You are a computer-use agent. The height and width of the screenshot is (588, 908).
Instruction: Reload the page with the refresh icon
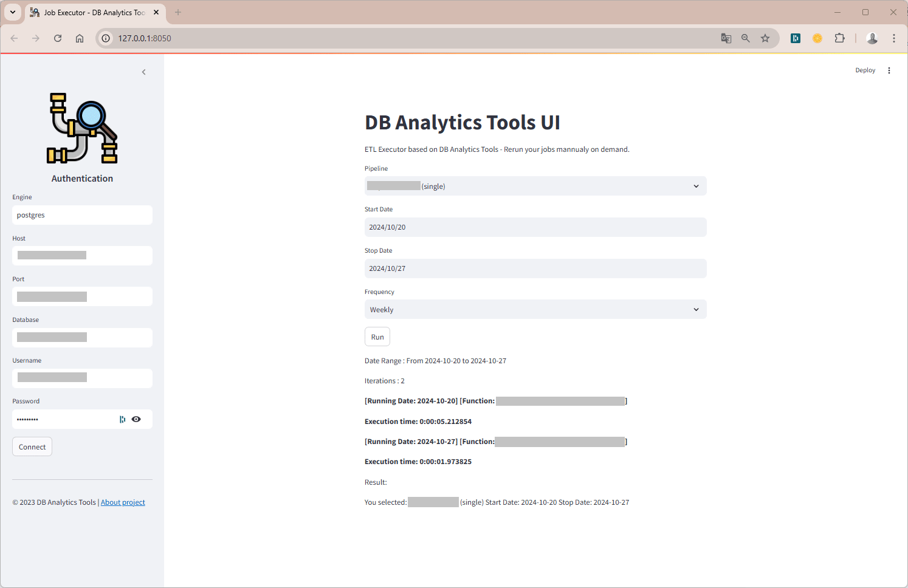pyautogui.click(x=58, y=38)
